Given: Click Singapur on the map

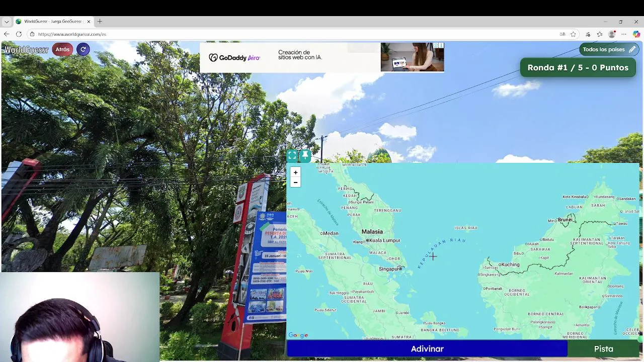Looking at the screenshot, I should click(x=390, y=269).
